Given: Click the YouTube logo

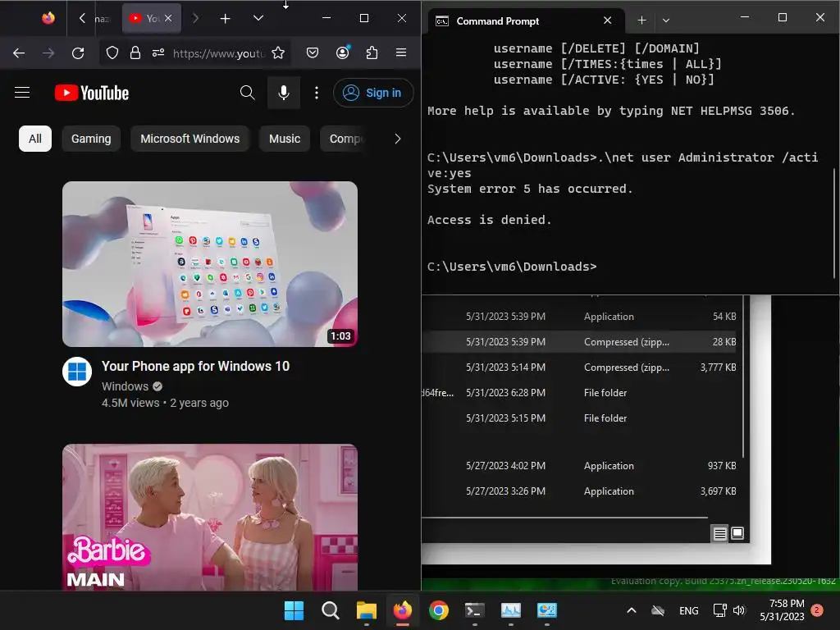Looking at the screenshot, I should coord(92,94).
